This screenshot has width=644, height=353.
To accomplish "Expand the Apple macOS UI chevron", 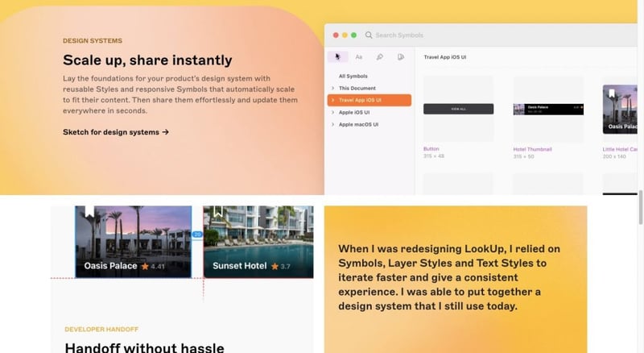I will (332, 124).
